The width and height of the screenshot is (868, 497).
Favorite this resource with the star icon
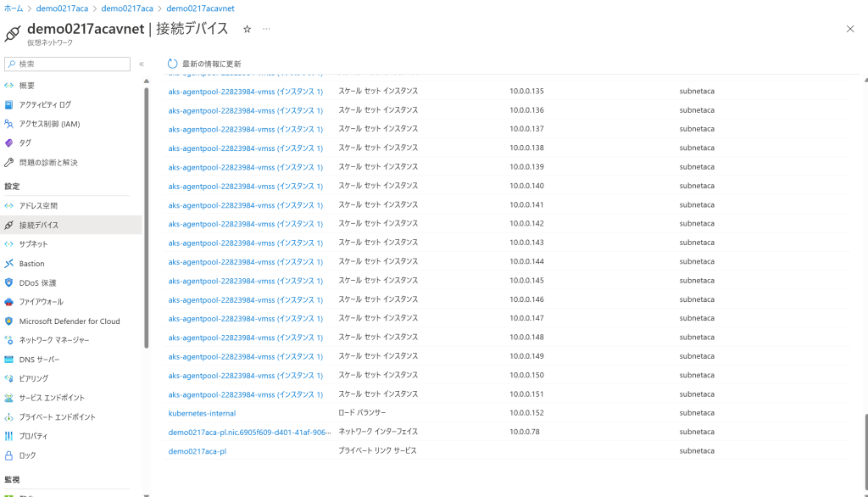click(x=247, y=29)
